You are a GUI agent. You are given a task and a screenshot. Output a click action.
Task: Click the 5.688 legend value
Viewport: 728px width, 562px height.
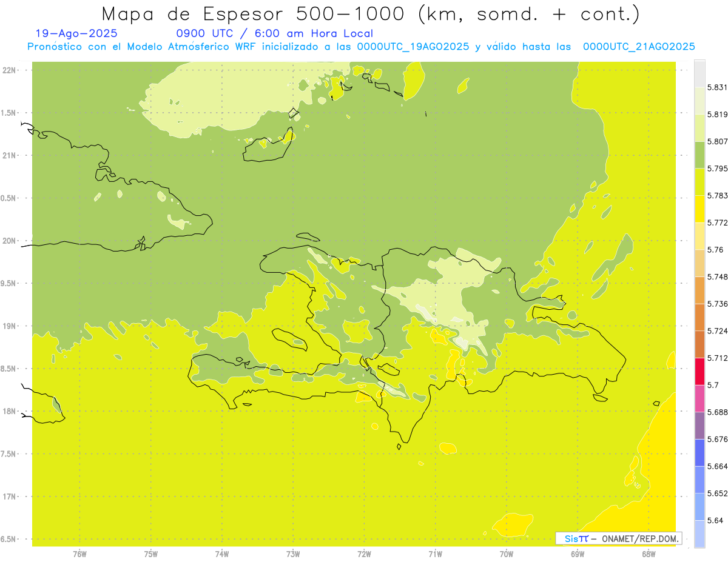point(718,412)
